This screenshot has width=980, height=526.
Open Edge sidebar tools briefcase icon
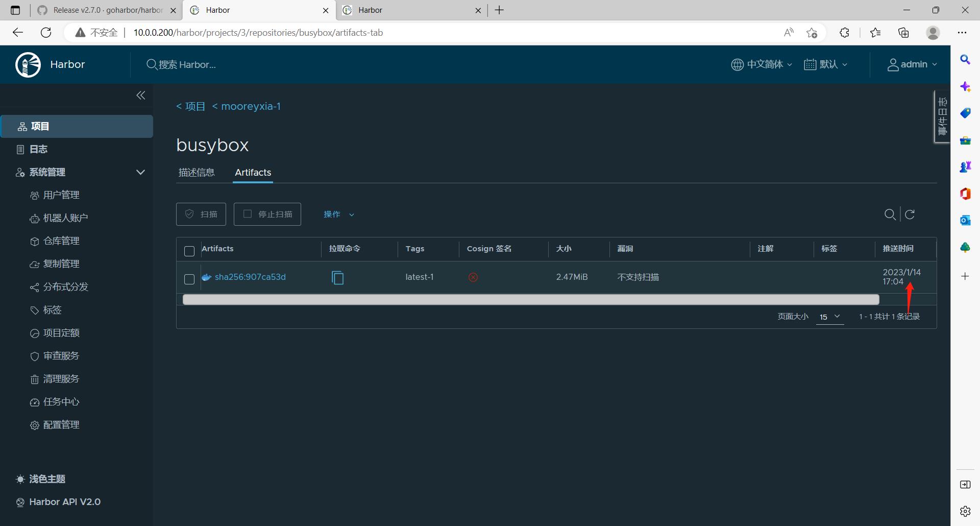click(x=965, y=140)
